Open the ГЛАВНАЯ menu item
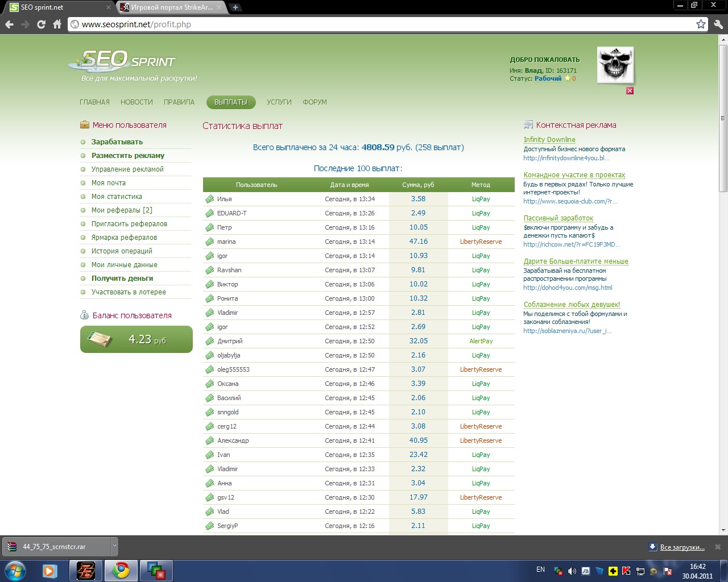 (x=94, y=102)
